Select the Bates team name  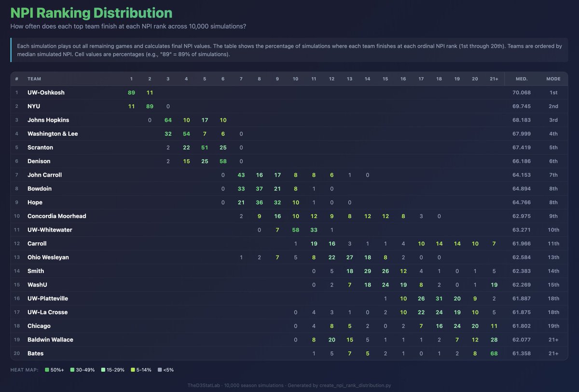(x=36, y=353)
